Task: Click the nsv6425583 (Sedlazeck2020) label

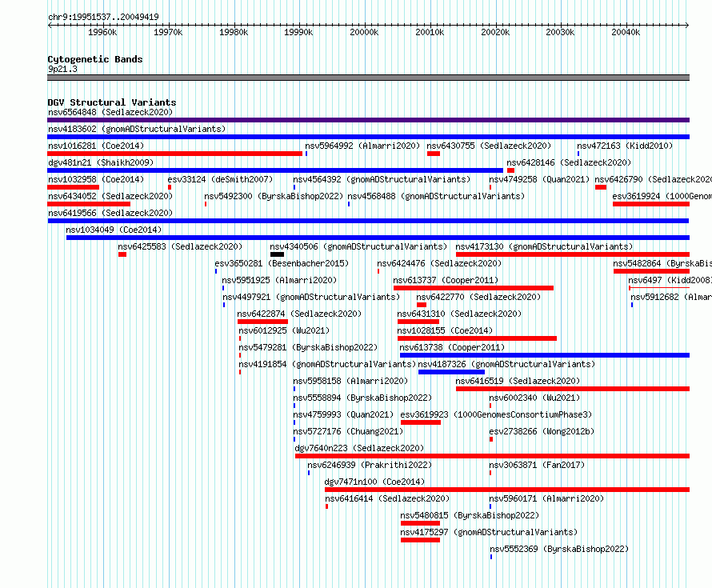Action: tap(180, 246)
